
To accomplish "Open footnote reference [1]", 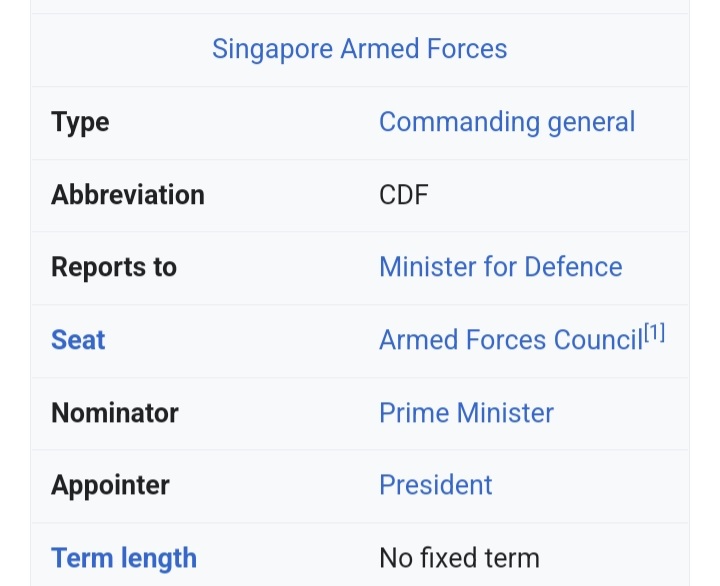I will pos(654,332).
